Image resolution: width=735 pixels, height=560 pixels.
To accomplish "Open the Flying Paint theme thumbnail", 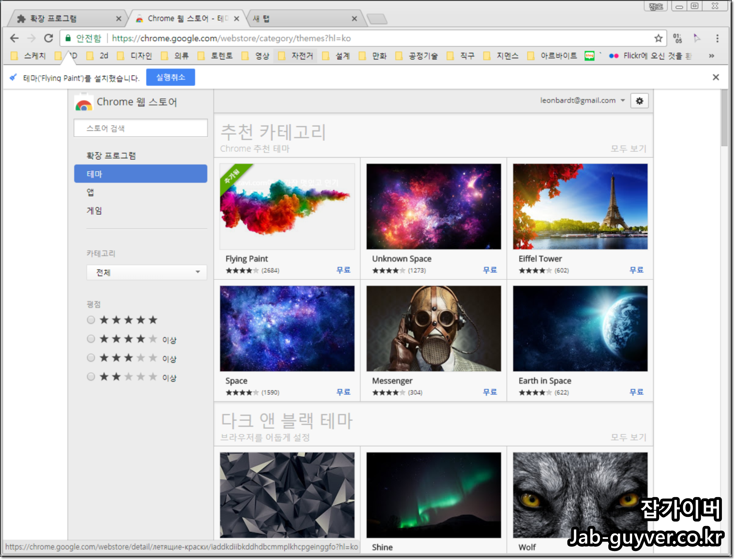I will (x=287, y=207).
